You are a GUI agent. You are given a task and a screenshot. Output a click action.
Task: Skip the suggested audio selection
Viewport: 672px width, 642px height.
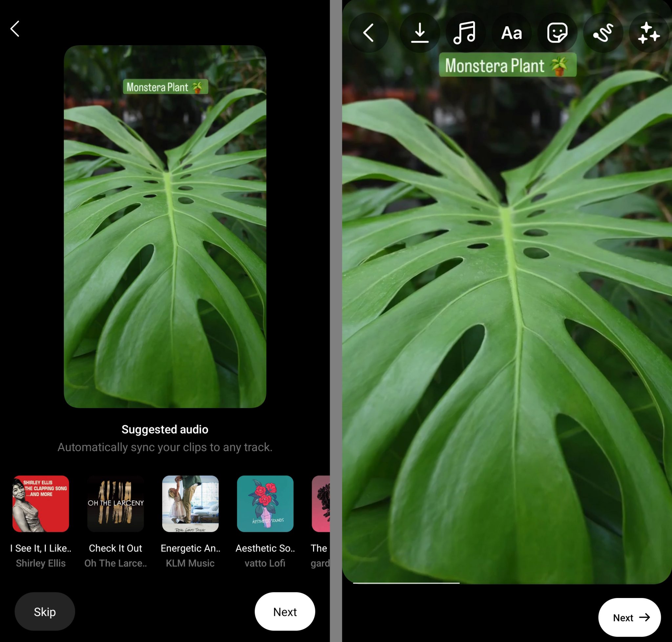tap(45, 611)
